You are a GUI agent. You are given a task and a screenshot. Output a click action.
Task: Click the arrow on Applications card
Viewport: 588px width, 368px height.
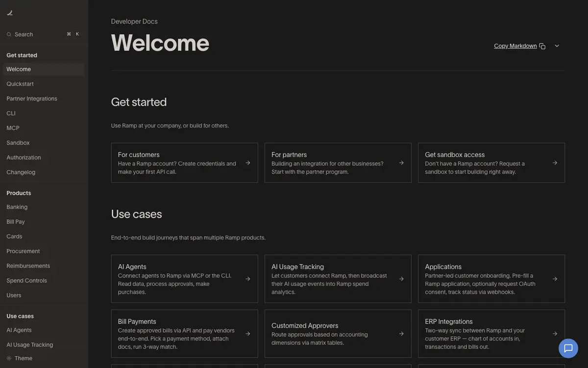pos(555,279)
